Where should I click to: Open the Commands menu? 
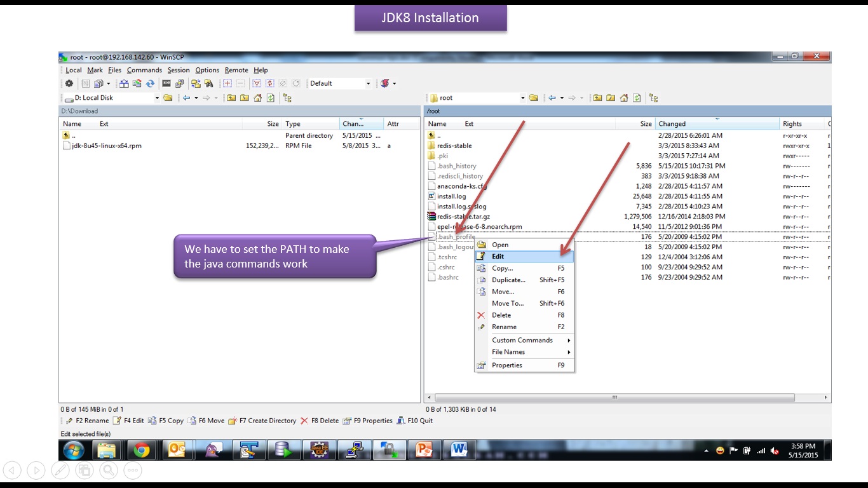(144, 70)
